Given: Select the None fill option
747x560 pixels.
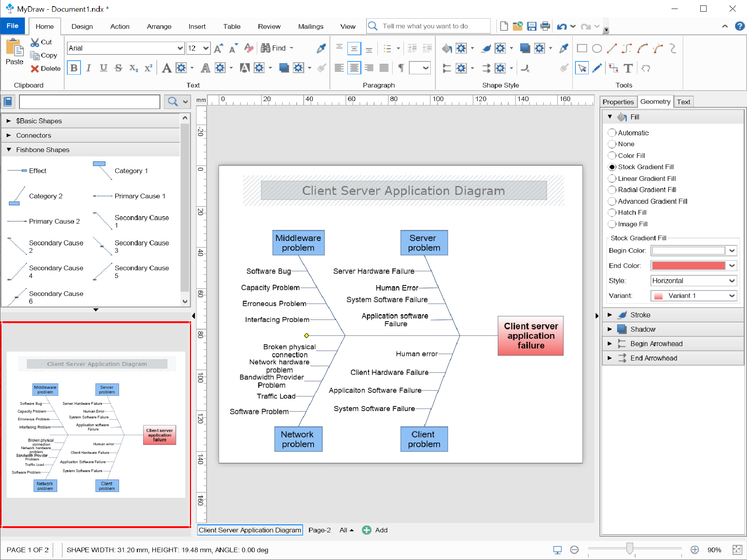Looking at the screenshot, I should coord(612,144).
